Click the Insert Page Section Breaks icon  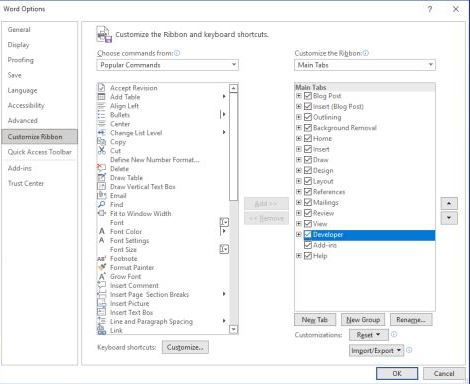tap(101, 294)
